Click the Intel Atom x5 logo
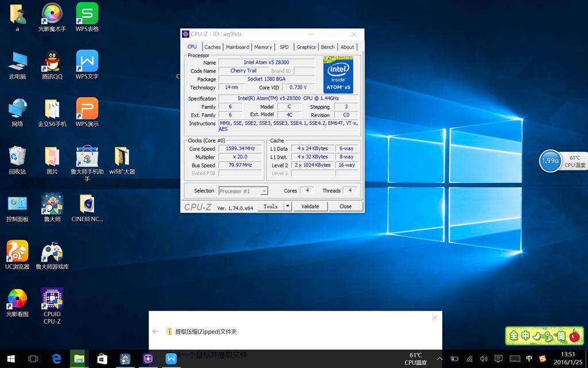The width and height of the screenshot is (588, 368). 338,74
